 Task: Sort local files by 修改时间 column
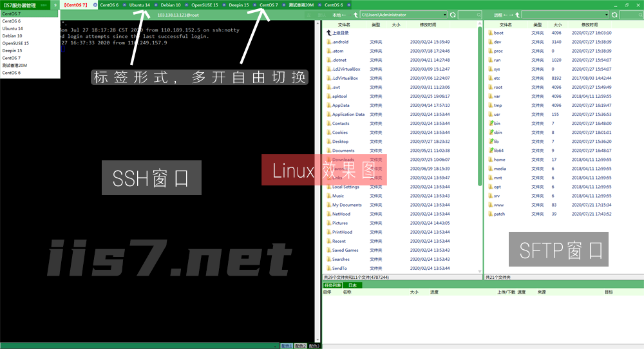(x=428, y=24)
